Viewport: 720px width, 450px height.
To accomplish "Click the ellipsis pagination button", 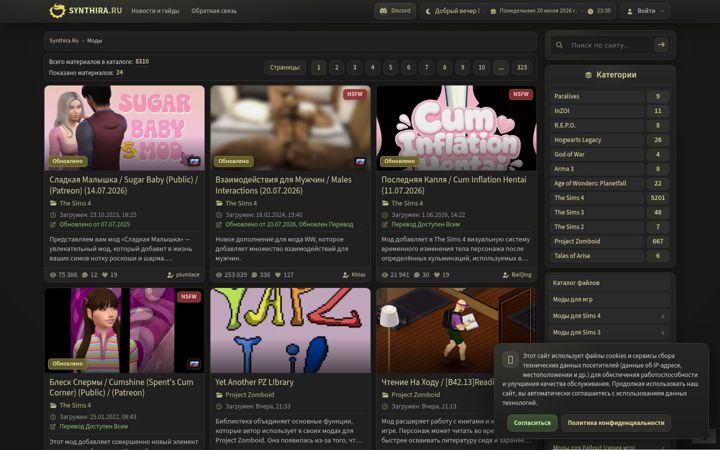I will [x=501, y=68].
